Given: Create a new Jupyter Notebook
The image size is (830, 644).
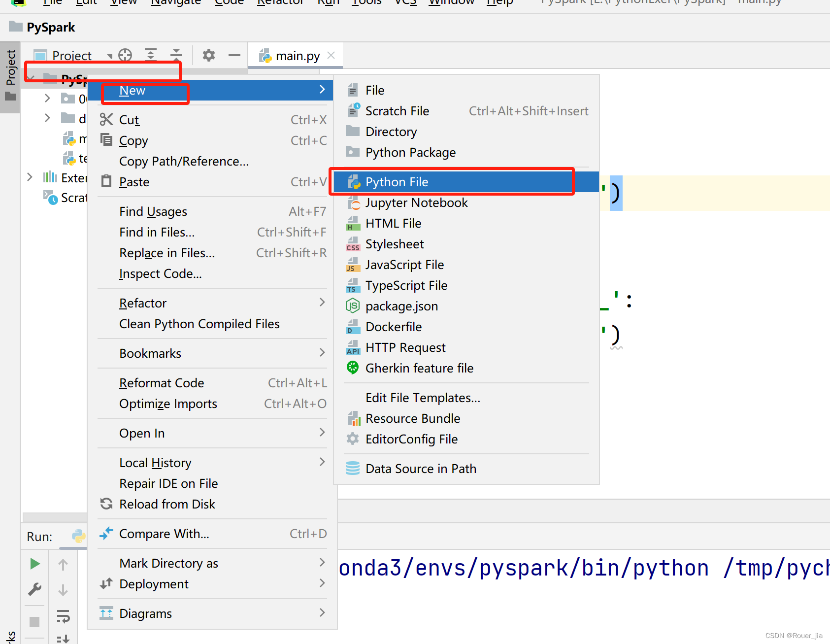Looking at the screenshot, I should point(466,203).
